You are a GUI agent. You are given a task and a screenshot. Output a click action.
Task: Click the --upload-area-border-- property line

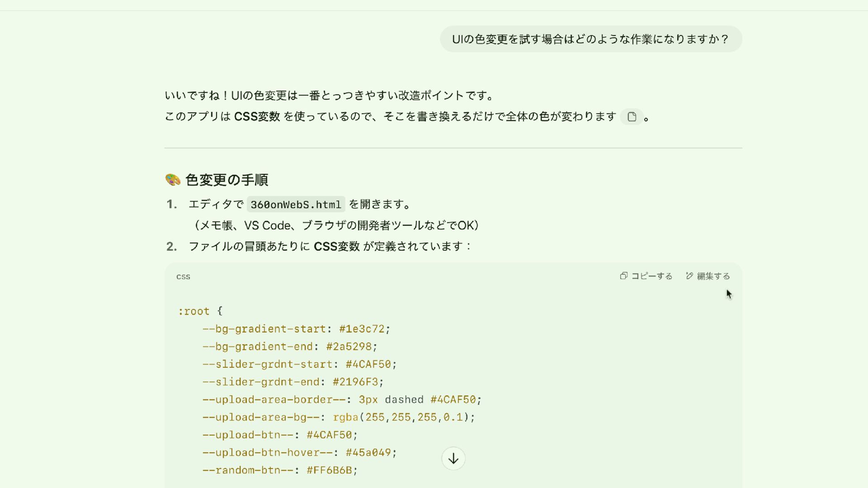coord(342,399)
